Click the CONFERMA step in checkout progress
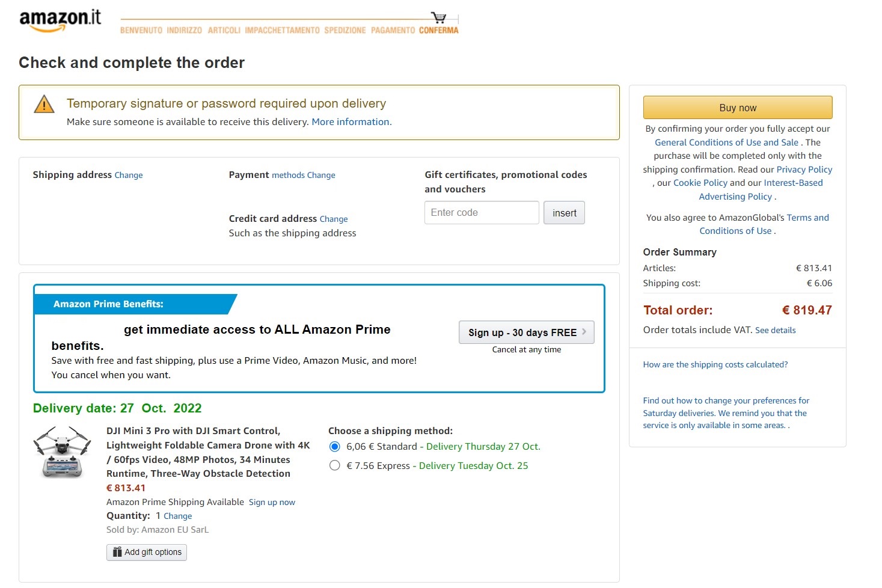Image resolution: width=882 pixels, height=588 pixels. coord(438,30)
